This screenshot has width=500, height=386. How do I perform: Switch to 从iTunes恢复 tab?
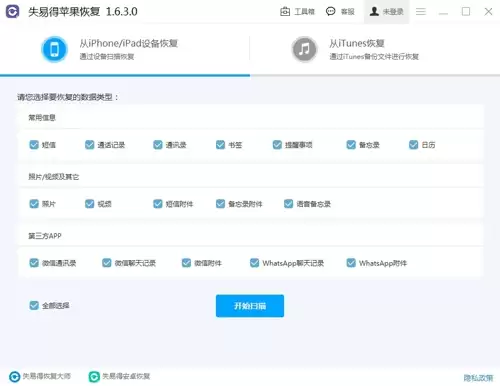375,49
